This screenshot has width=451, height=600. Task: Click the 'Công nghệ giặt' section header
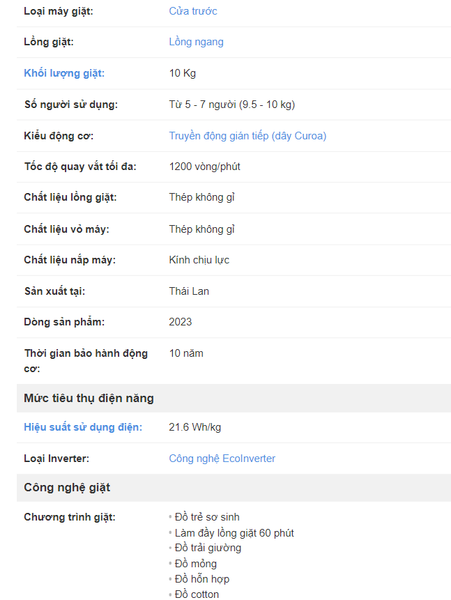coord(67,488)
